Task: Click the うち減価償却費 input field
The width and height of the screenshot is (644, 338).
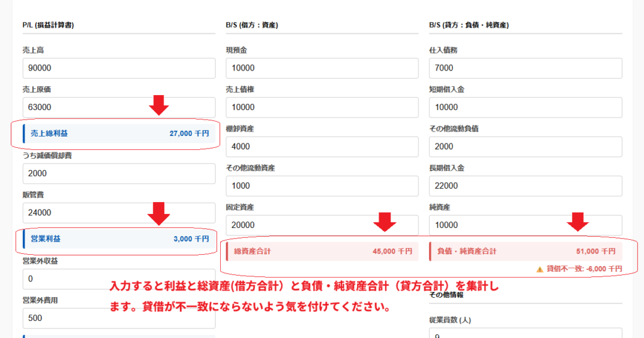Action: [118, 173]
